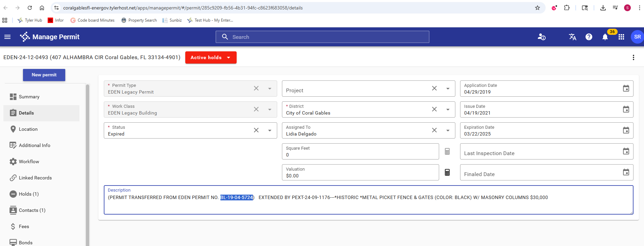The image size is (644, 246).
Task: Expand the Status dropdown
Action: pos(270,130)
